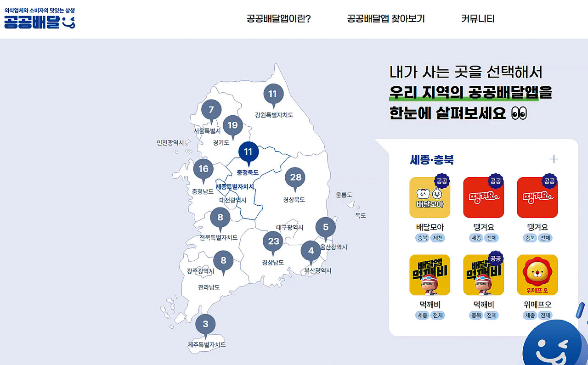Click the 제주특별자치도 pin showing 3

click(205, 324)
